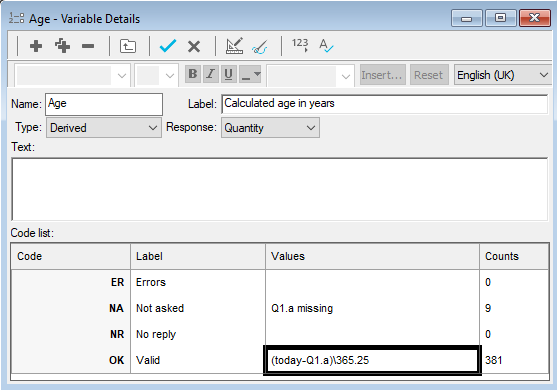This screenshot has width=557, height=390.
Task: Click the Counts column header
Action: [514, 256]
